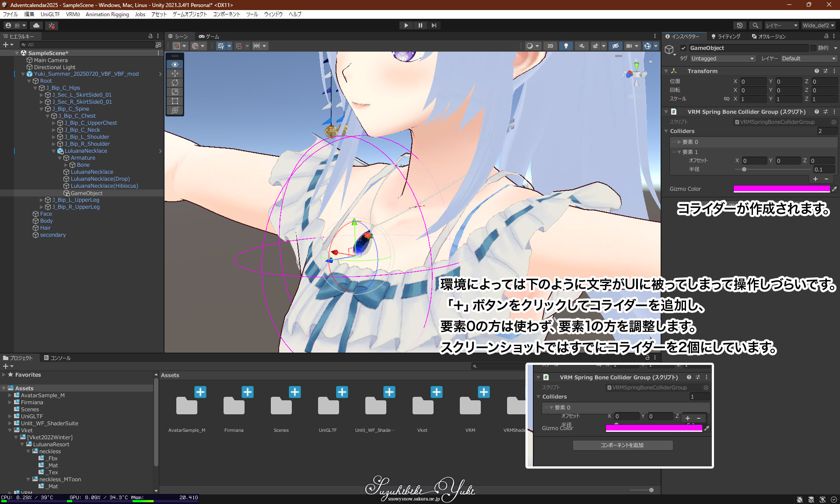
Task: Select LuluanaNecklace(Drop) in hierarchy
Action: [x=100, y=179]
